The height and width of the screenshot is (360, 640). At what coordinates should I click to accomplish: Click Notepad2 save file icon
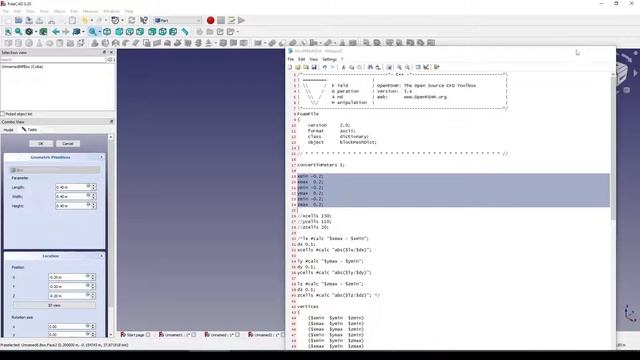tap(314, 67)
